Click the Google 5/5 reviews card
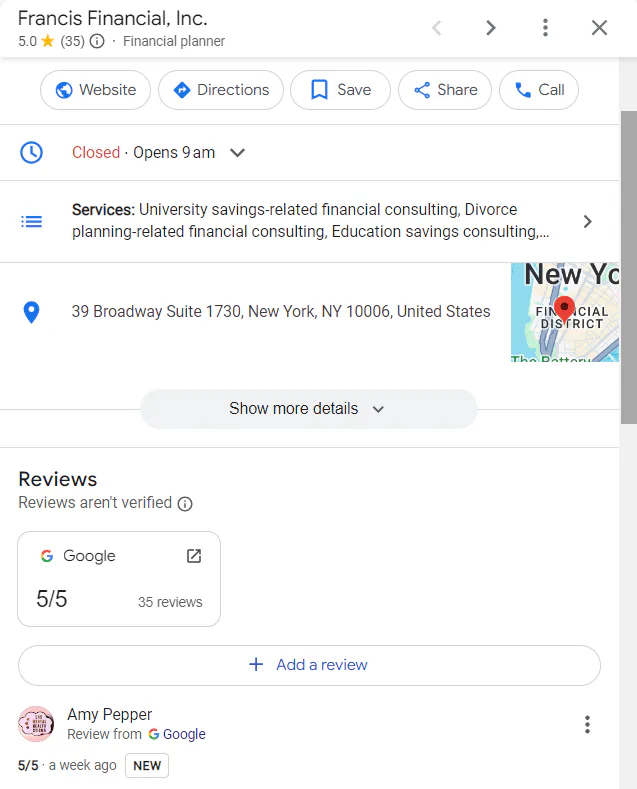Image resolution: width=637 pixels, height=789 pixels. click(x=119, y=579)
